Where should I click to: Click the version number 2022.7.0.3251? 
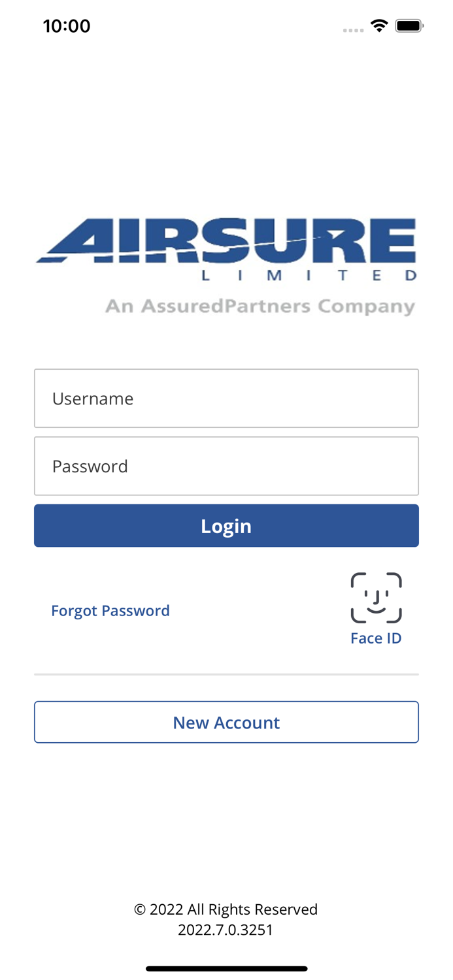(226, 929)
